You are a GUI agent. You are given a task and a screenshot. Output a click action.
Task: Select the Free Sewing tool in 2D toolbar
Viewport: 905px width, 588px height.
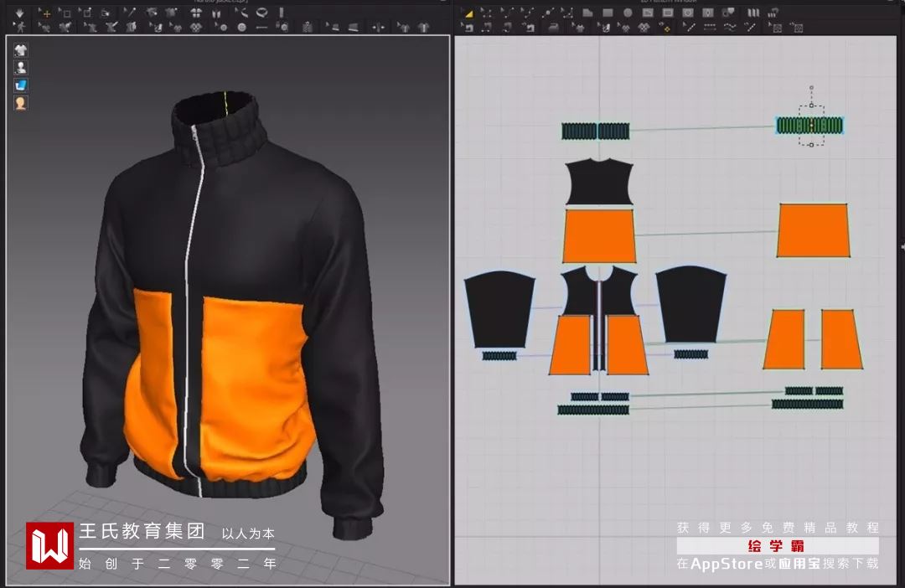[507, 27]
